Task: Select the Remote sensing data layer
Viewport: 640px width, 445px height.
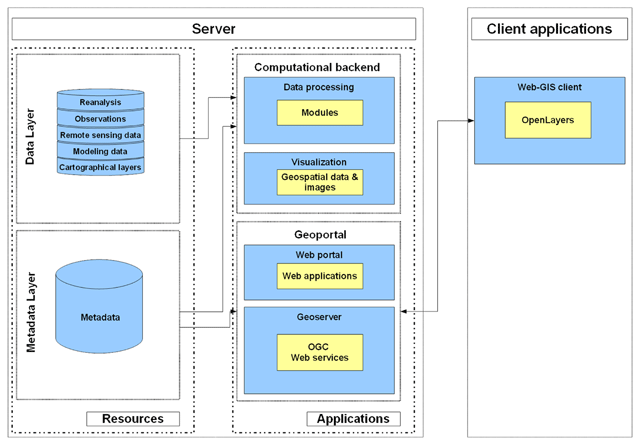Action: click(x=100, y=134)
